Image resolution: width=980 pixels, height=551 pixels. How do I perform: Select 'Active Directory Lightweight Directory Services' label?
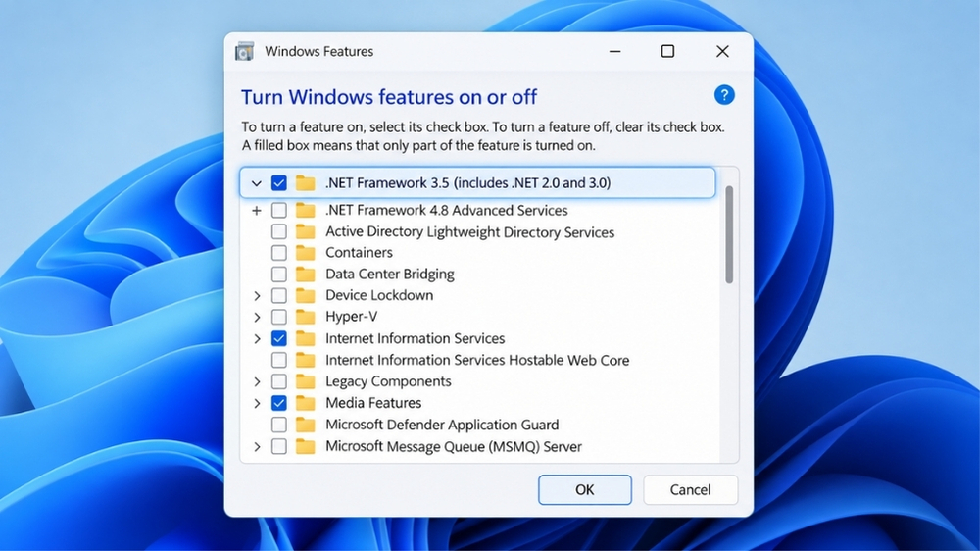(x=470, y=232)
